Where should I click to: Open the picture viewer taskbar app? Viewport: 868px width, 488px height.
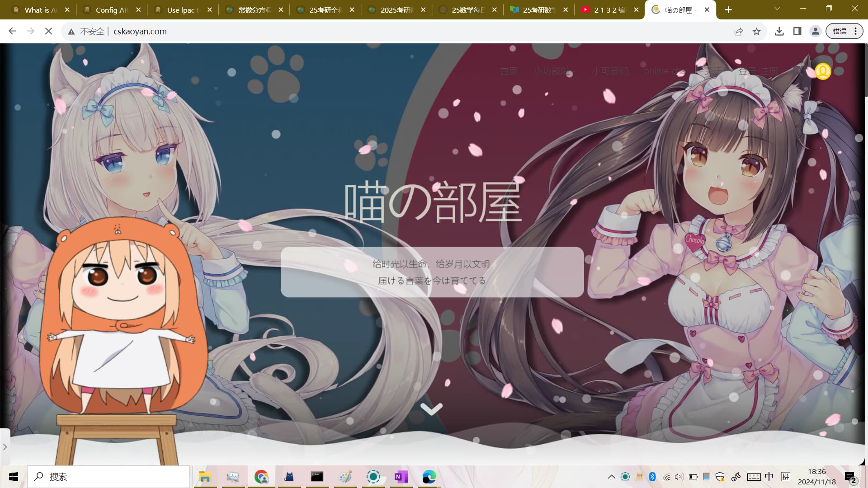click(x=233, y=477)
